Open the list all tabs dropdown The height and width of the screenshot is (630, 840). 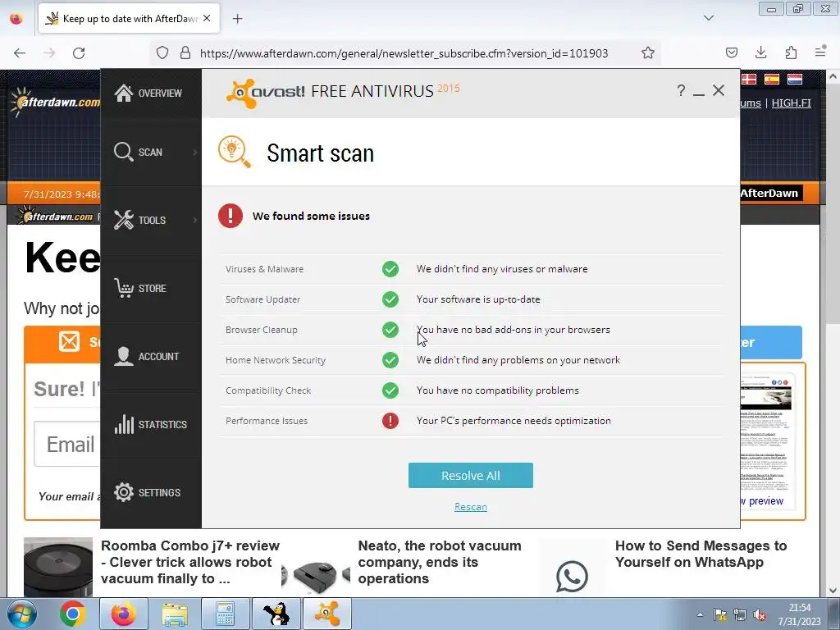click(x=708, y=18)
